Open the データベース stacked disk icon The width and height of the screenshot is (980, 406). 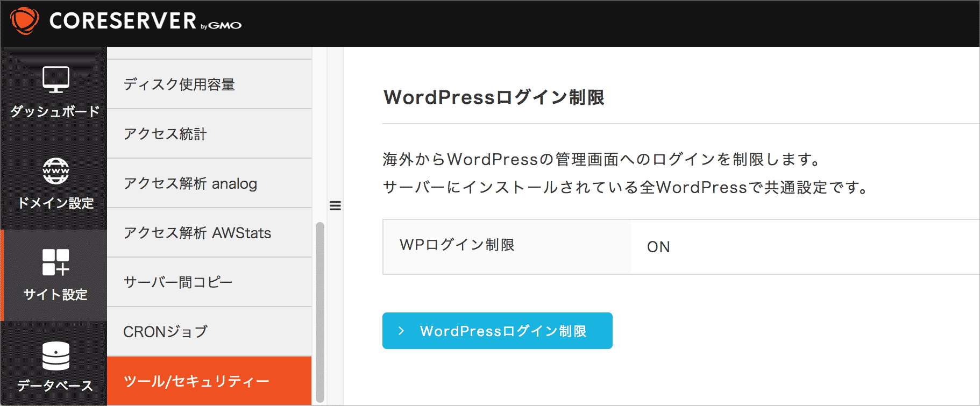tap(56, 356)
